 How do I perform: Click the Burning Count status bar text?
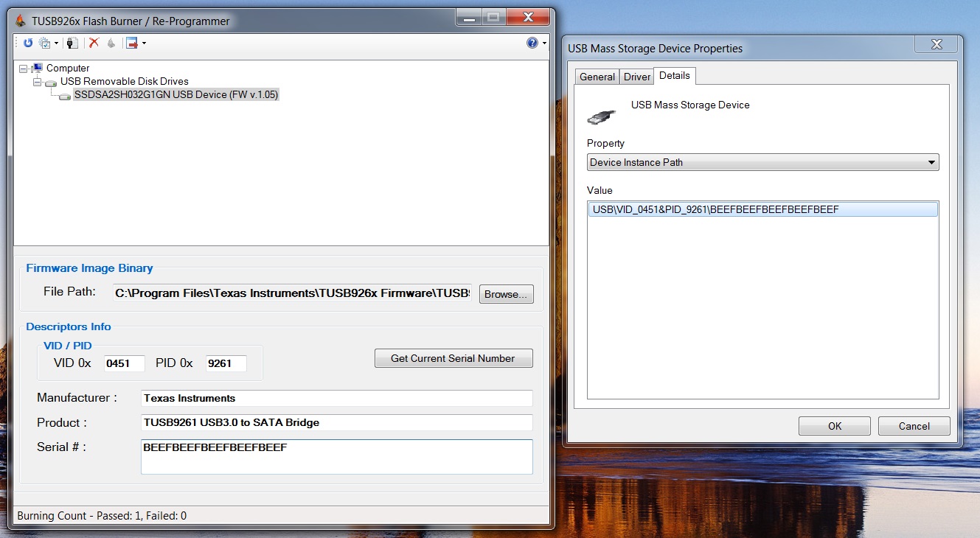tap(102, 516)
